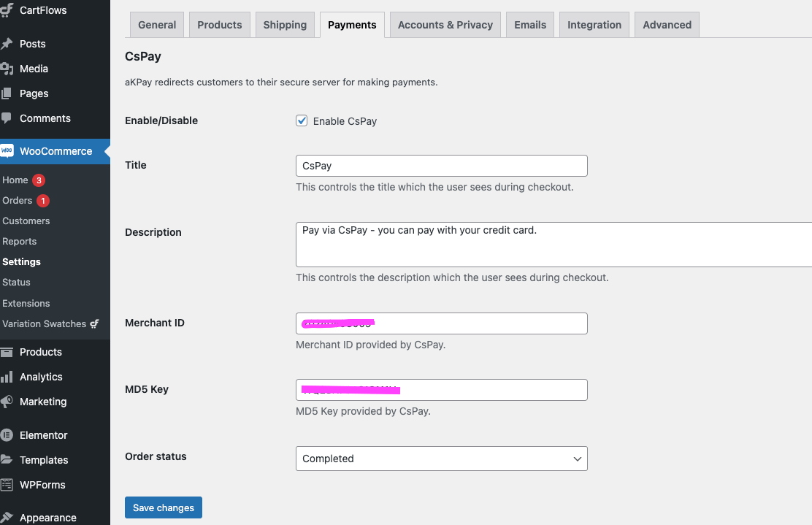This screenshot has height=525, width=812.
Task: Open the Emails settings tab
Action: click(x=530, y=25)
